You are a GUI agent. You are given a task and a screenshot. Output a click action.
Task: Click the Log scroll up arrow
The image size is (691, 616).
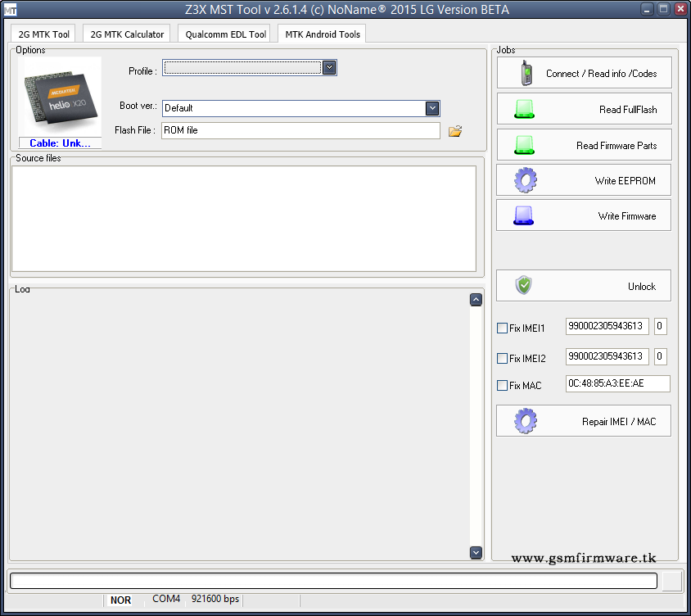click(476, 300)
